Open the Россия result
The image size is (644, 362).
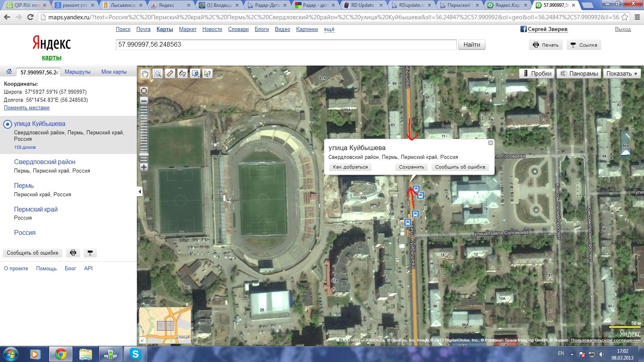(x=25, y=233)
